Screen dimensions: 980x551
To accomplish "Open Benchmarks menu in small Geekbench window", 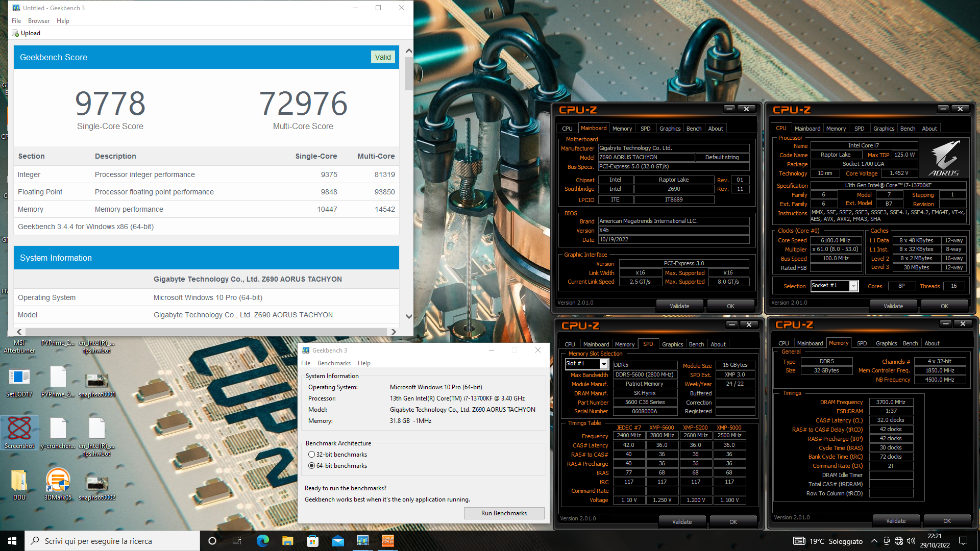I will (334, 363).
